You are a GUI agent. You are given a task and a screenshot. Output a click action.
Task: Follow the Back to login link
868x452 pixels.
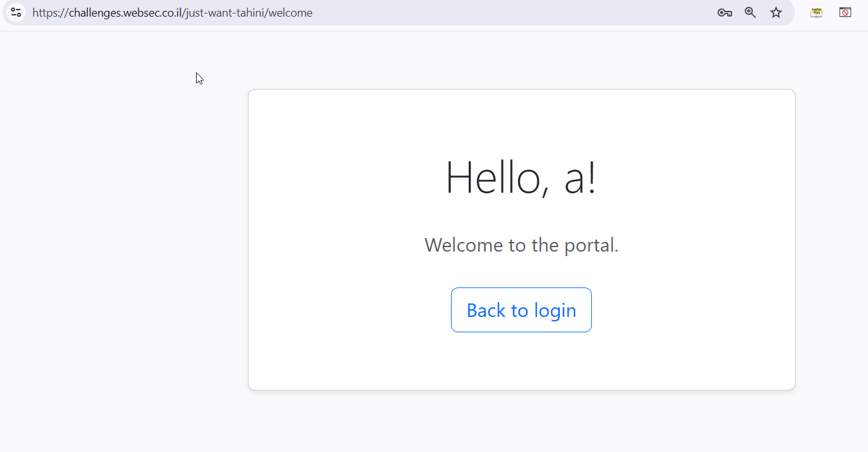coord(521,310)
